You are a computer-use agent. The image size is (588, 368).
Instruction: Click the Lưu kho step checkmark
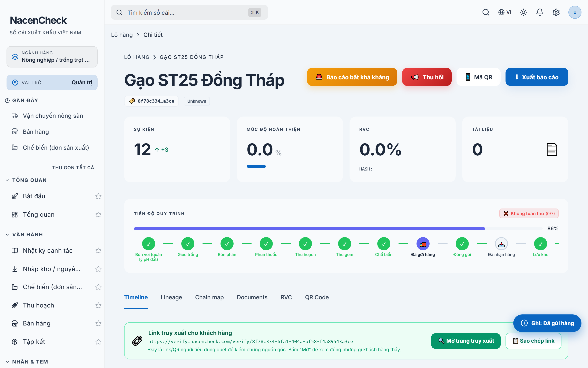click(x=540, y=244)
